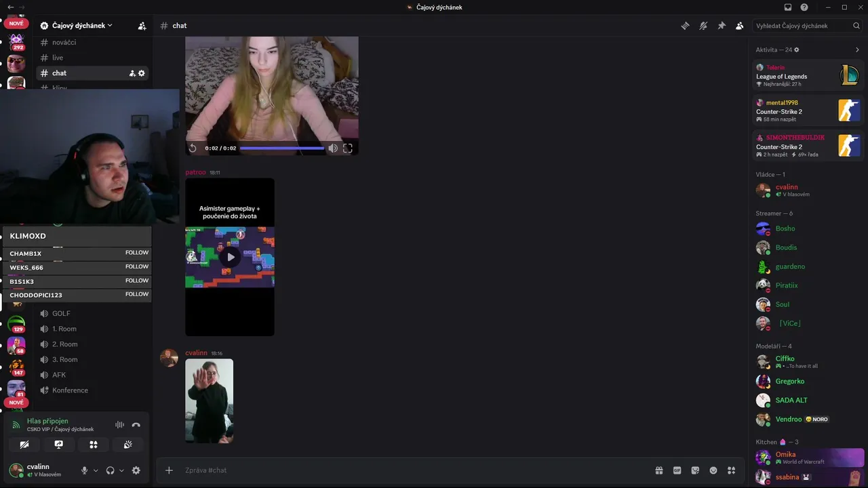The image size is (868, 488).
Task: Toggle channel notification mute bell icon
Action: [x=703, y=26]
